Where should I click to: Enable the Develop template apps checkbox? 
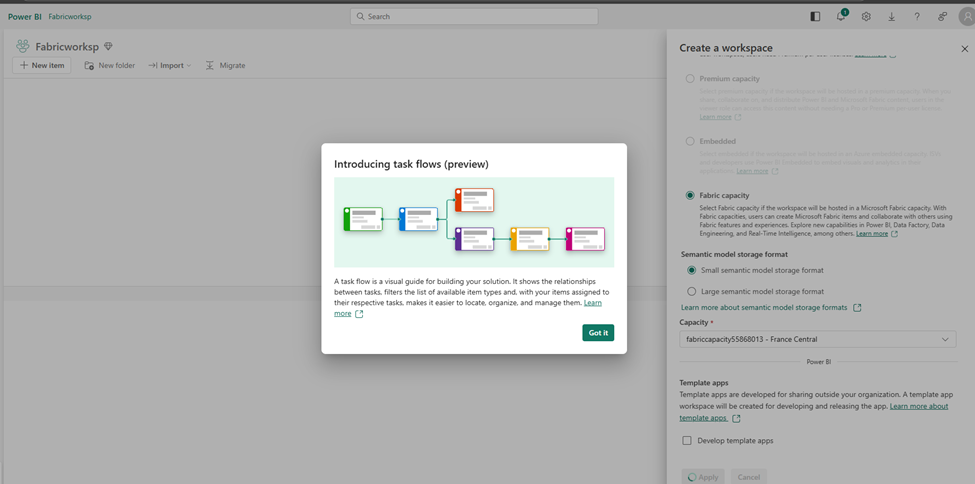tap(687, 440)
